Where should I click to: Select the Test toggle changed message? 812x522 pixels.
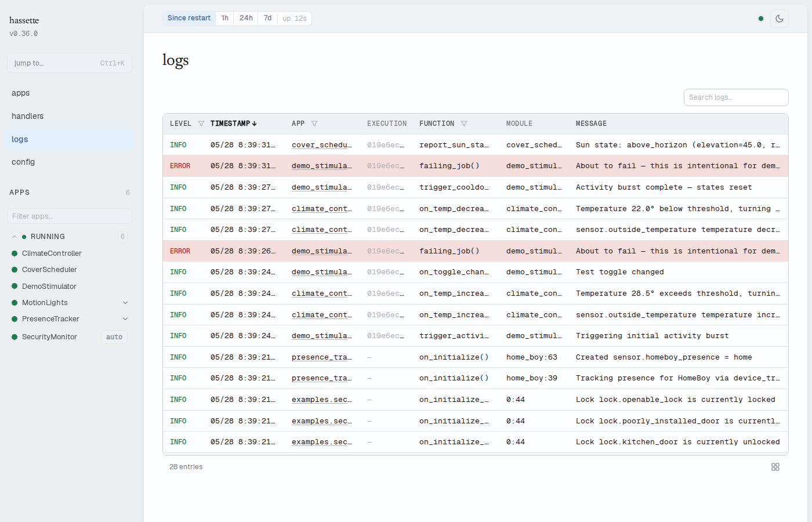[619, 272]
